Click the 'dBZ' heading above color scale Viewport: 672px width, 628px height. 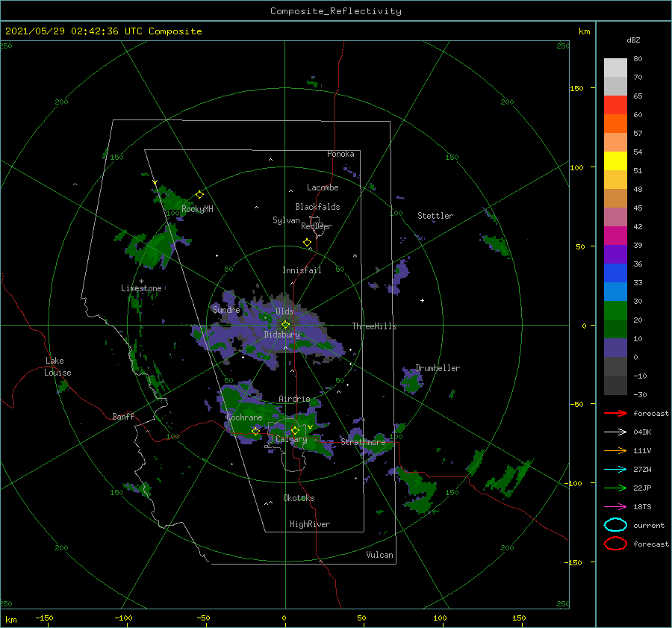click(633, 40)
